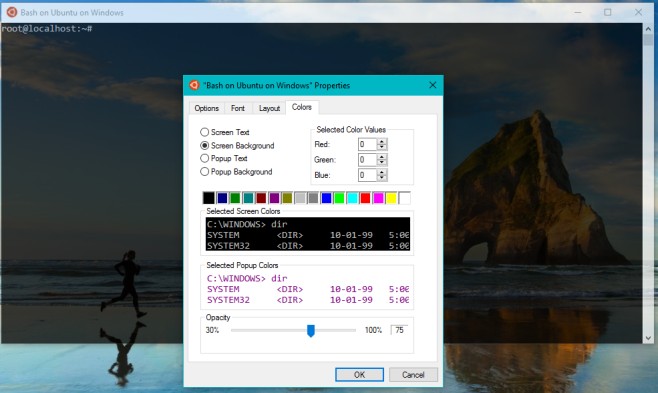This screenshot has height=393, width=658.
Task: Pick the dark gray color swatch
Action: 313,198
